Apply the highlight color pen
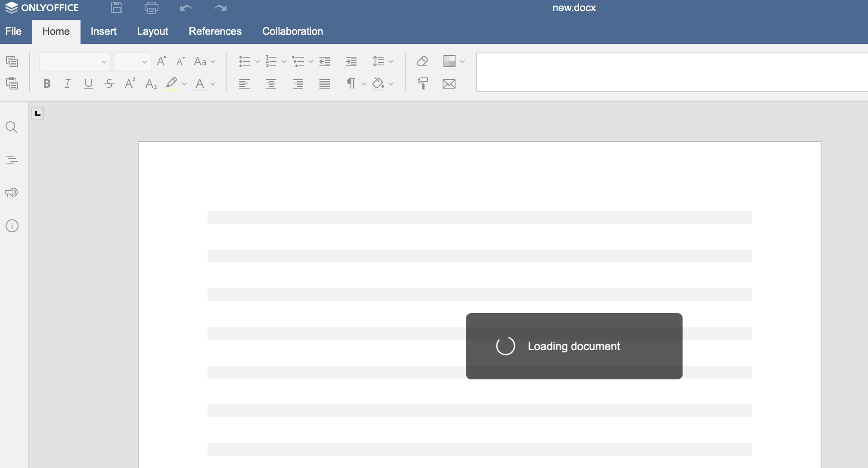 pyautogui.click(x=171, y=84)
